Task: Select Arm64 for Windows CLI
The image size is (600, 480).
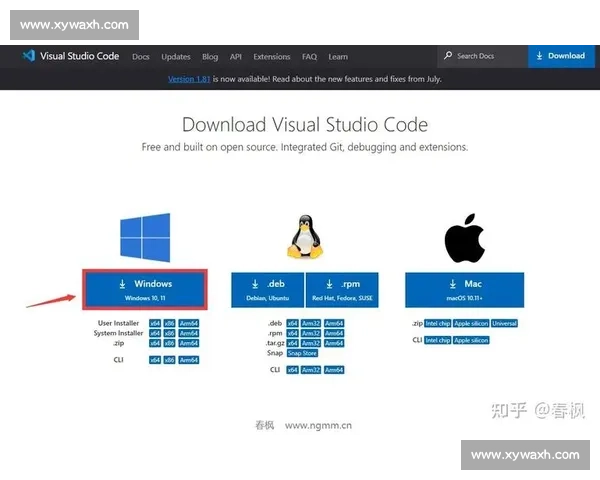Action: click(189, 360)
